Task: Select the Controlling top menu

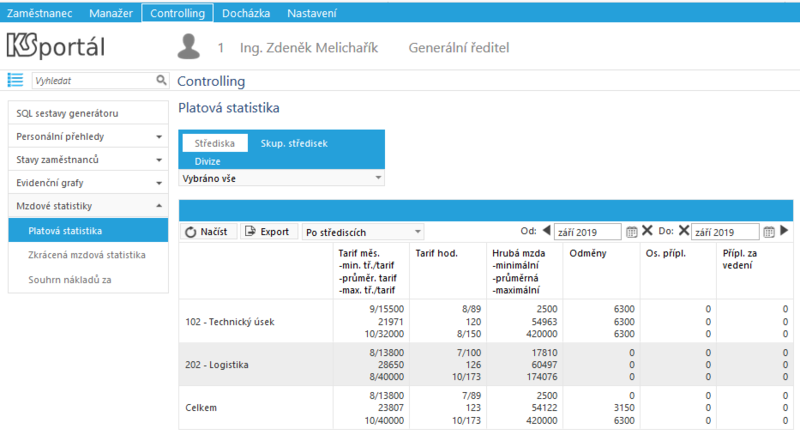Action: point(178,13)
